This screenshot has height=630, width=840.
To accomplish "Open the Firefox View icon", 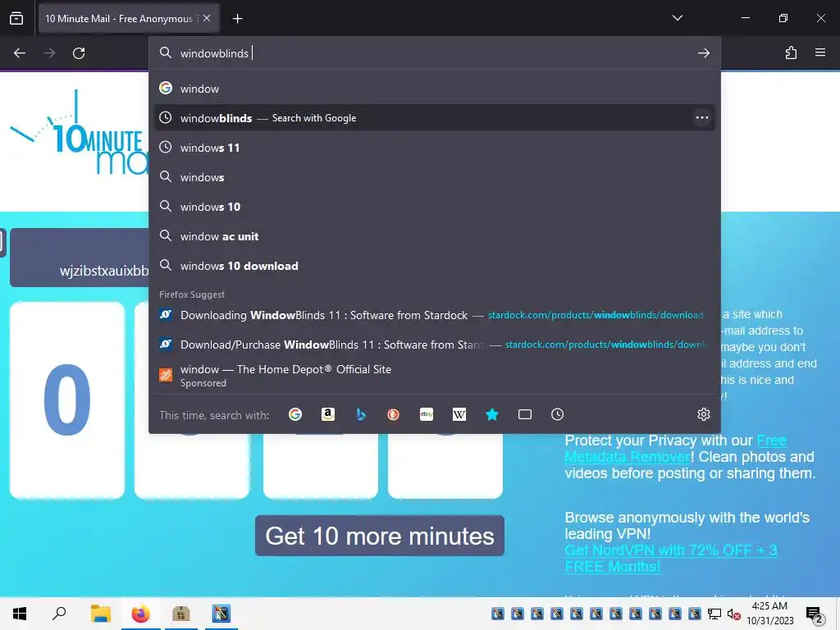I will pyautogui.click(x=16, y=18).
